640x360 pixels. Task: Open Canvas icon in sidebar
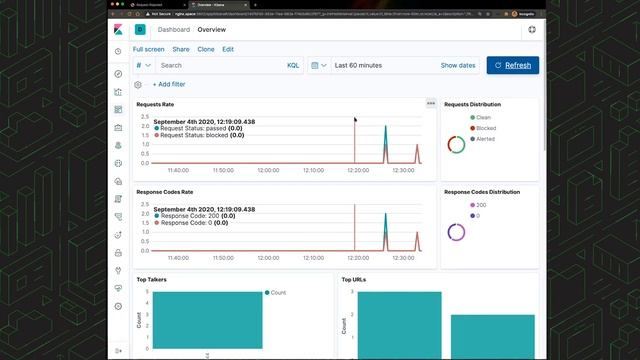tap(118, 128)
